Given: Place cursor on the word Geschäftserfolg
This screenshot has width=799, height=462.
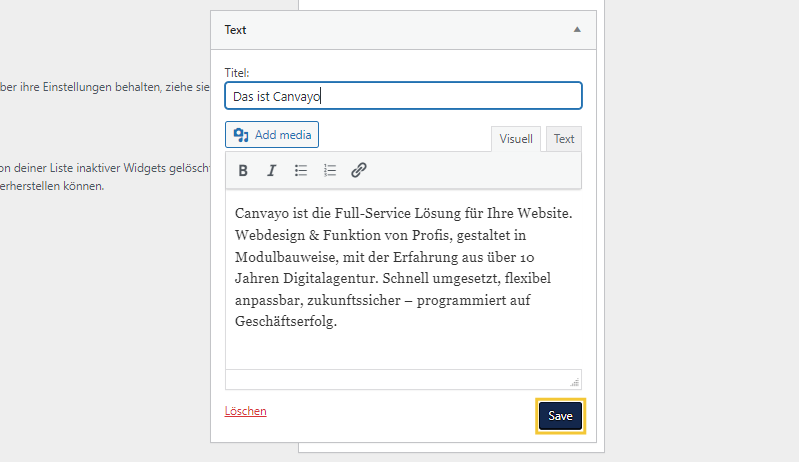Looking at the screenshot, I should coord(285,322).
